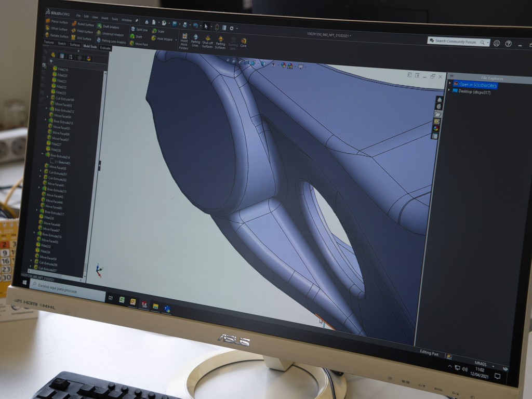532x399 pixels.
Task: Click the Windows Start button
Action: click(24, 283)
